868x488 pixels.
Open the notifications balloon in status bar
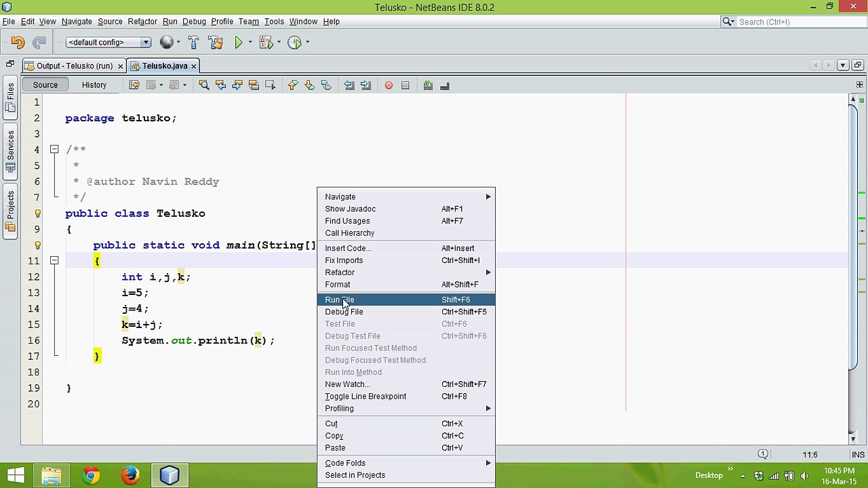click(x=763, y=455)
